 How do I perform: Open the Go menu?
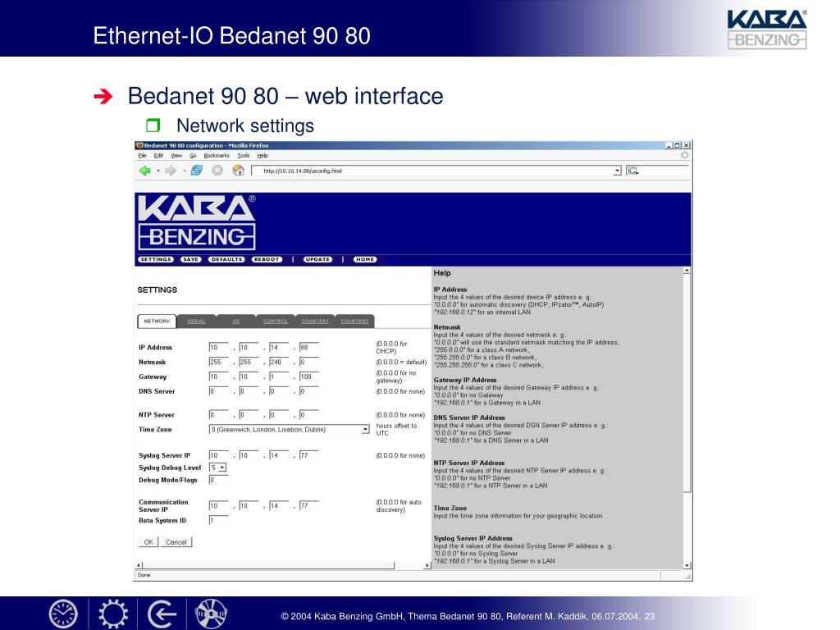click(193, 156)
